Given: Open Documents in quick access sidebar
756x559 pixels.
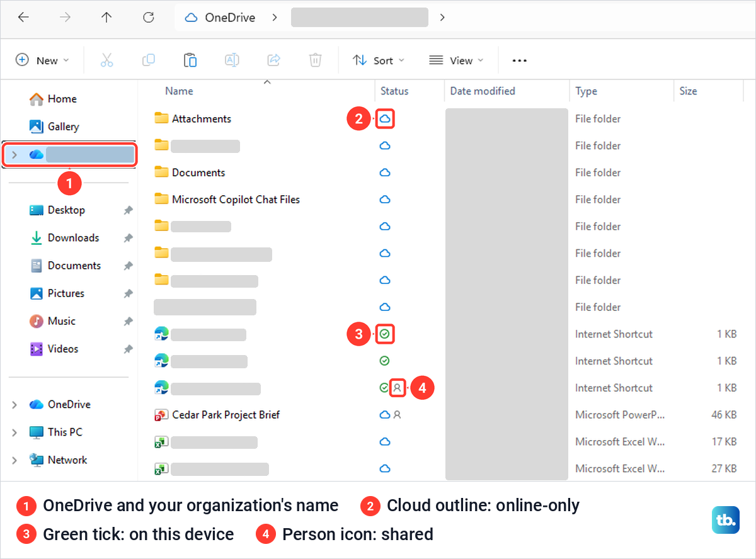Looking at the screenshot, I should pos(66,266).
